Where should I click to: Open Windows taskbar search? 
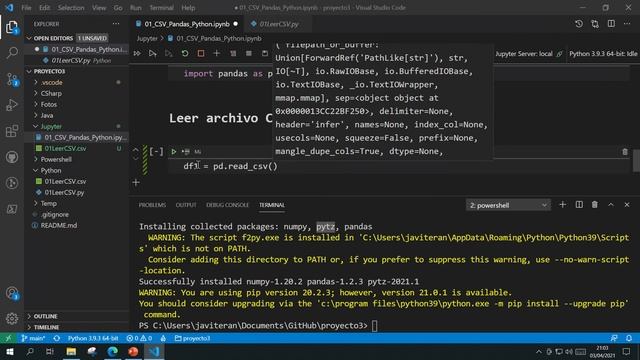click(30, 351)
